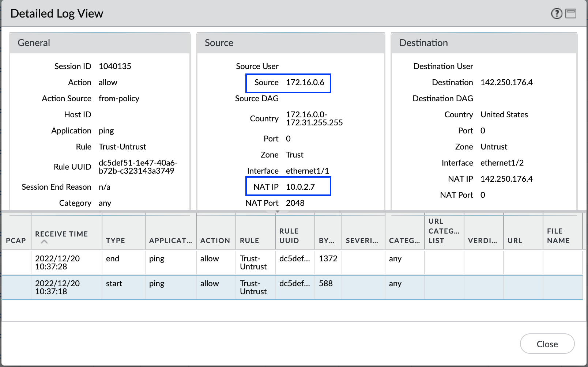Click the File Name column header

click(558, 236)
